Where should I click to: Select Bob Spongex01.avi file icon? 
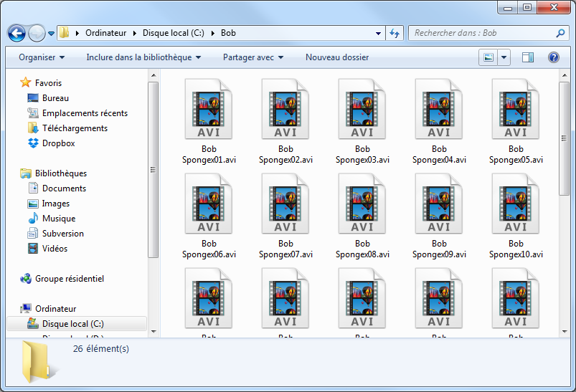coord(209,109)
